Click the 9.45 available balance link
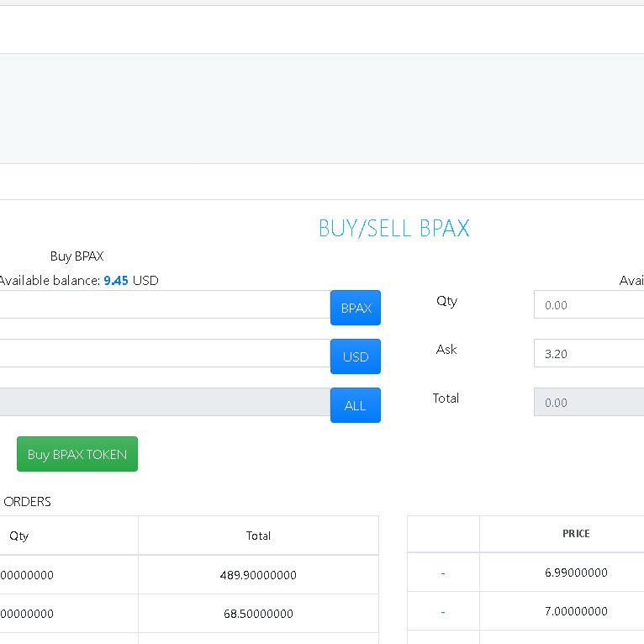Image resolution: width=644 pixels, height=644 pixels. (116, 281)
